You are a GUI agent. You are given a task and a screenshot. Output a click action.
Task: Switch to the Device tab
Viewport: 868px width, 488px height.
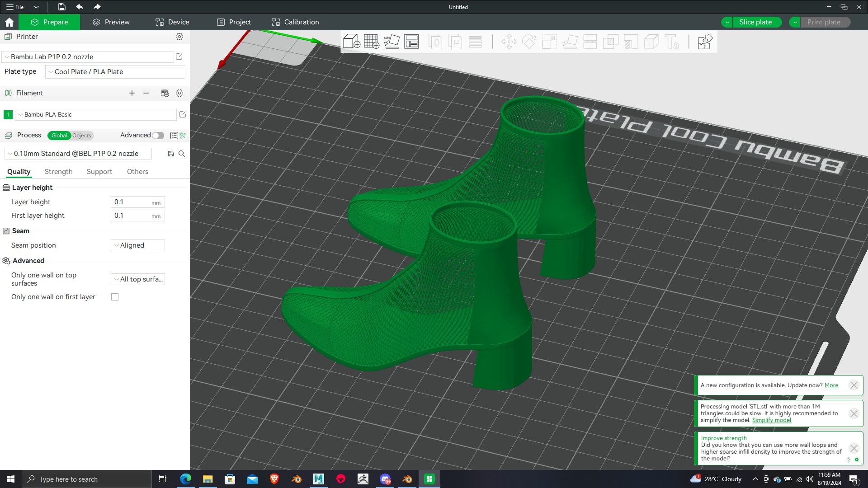click(x=172, y=22)
